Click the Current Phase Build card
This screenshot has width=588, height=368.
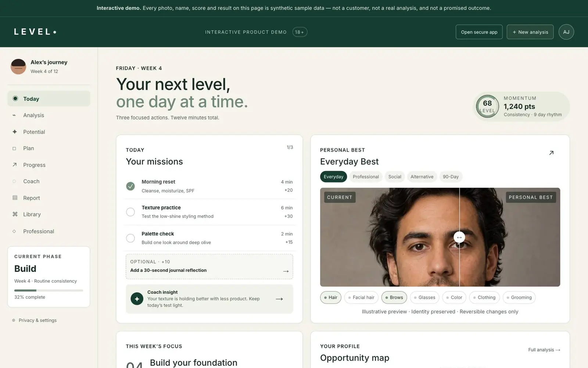(49, 277)
